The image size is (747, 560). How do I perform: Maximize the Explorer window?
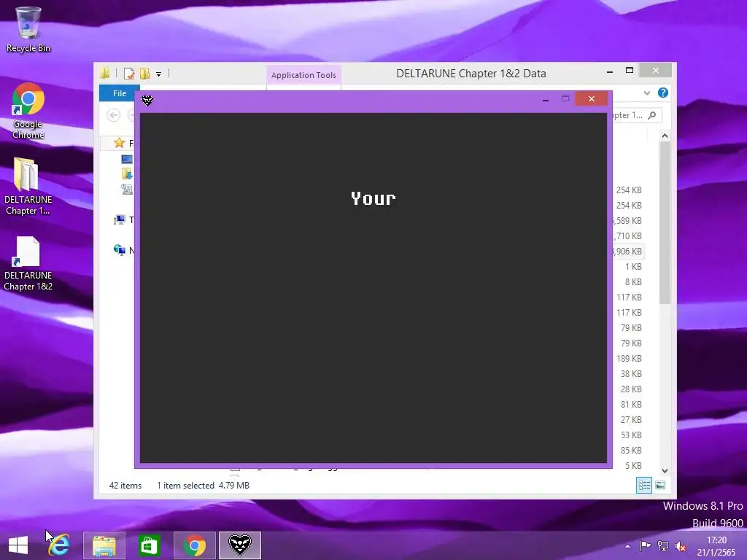tap(630, 71)
